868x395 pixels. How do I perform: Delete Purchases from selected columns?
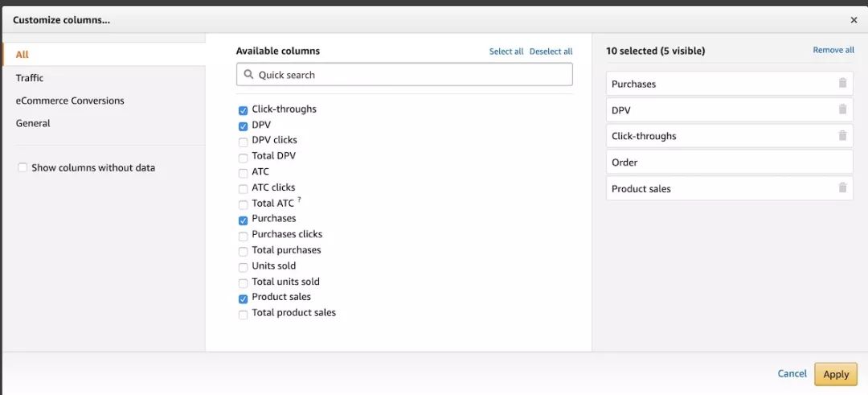[842, 84]
